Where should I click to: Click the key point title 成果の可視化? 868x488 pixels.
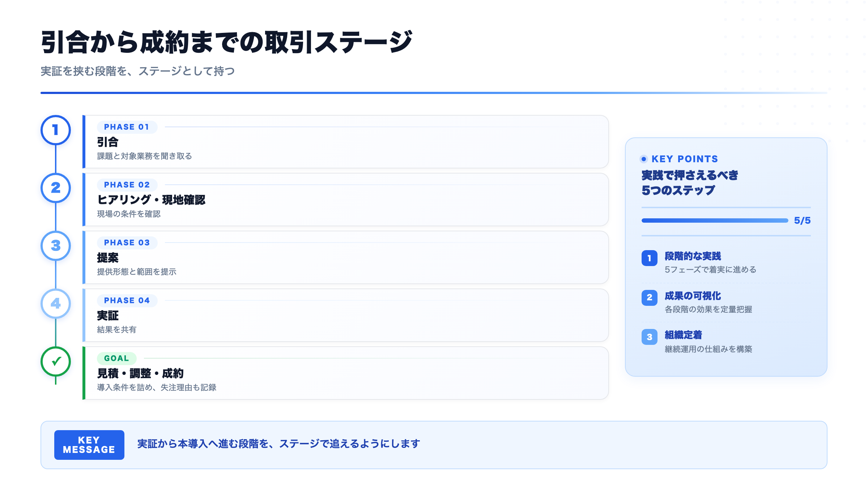click(693, 296)
